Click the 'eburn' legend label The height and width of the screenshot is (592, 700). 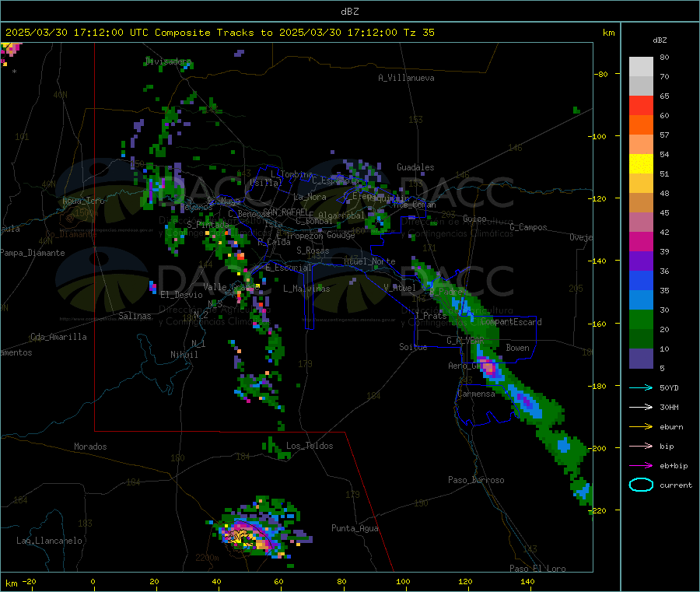click(671, 427)
